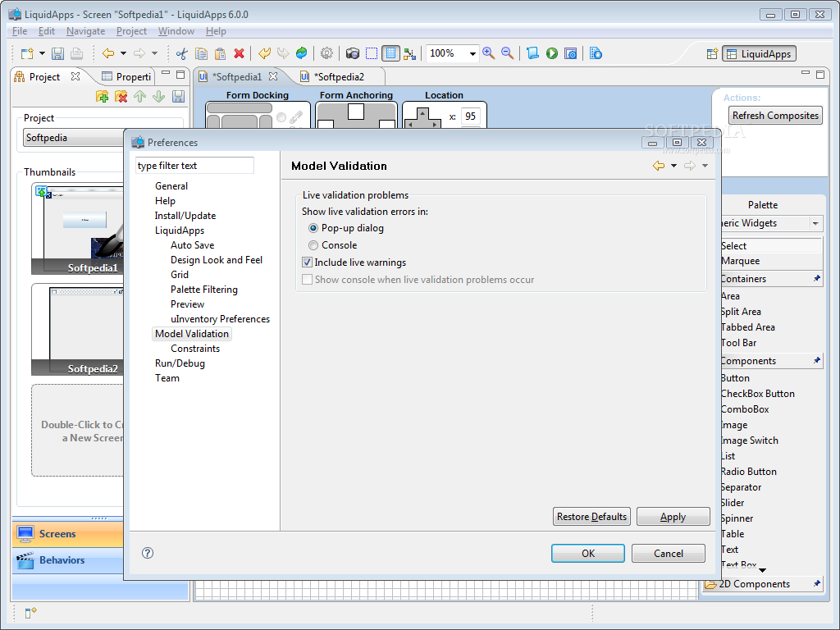Screen dimensions: 840x630
Task: Click the green Run play icon
Action: (x=552, y=53)
